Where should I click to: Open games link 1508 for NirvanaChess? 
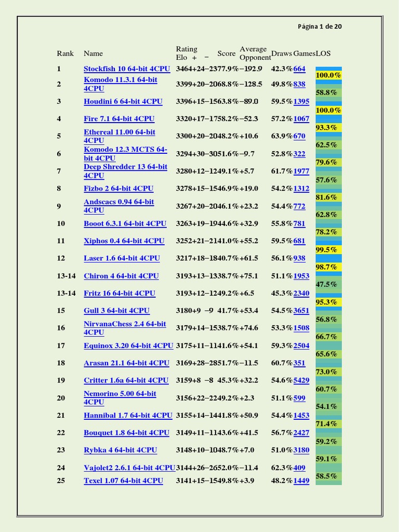click(301, 328)
